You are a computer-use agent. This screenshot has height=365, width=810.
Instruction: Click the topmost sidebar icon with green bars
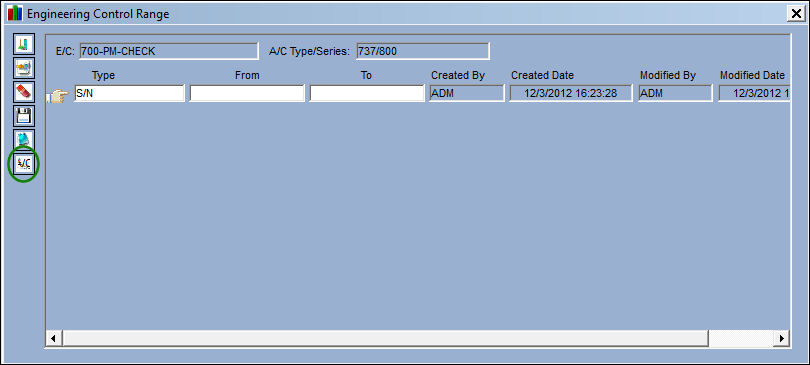point(24,44)
